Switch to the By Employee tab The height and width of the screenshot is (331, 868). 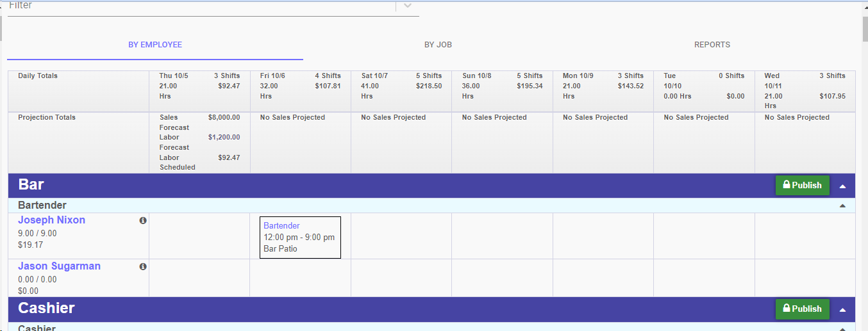pyautogui.click(x=155, y=45)
